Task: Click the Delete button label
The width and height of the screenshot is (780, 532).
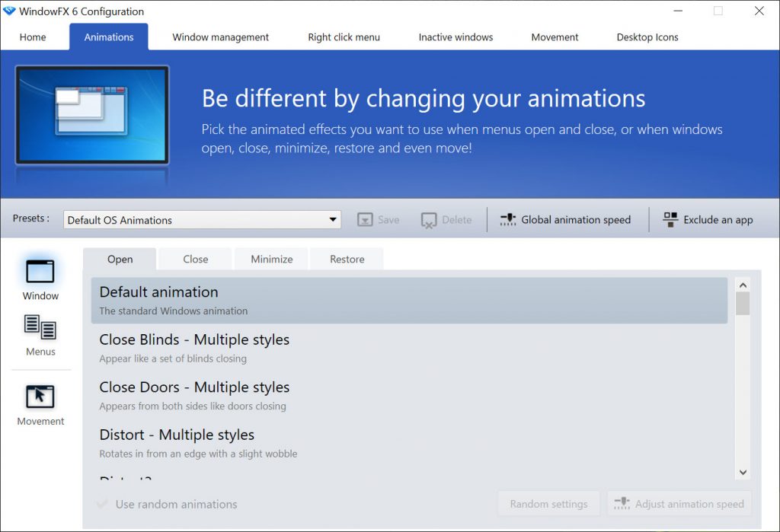Action: pyautogui.click(x=457, y=220)
